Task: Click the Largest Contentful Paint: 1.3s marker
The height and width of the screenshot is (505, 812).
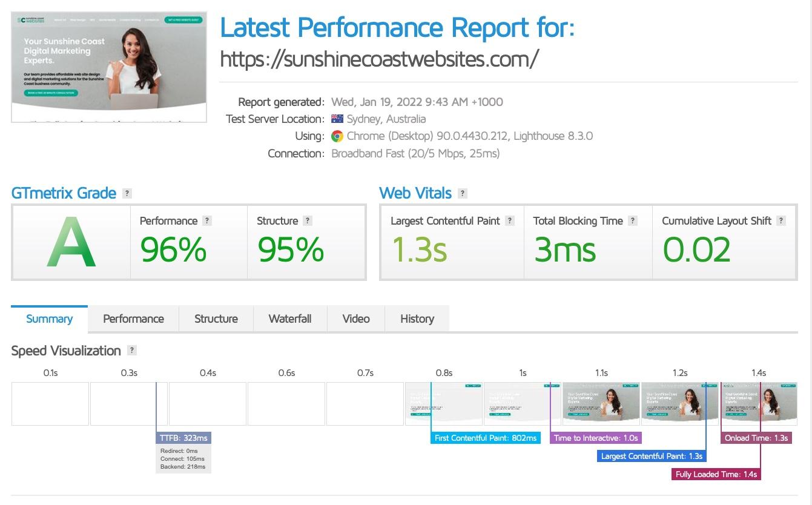Action: click(x=652, y=456)
